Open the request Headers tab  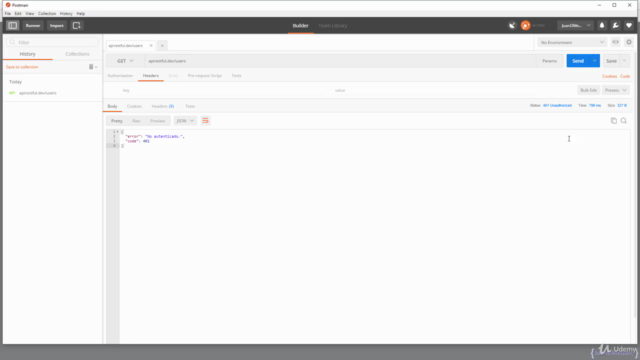coord(151,76)
